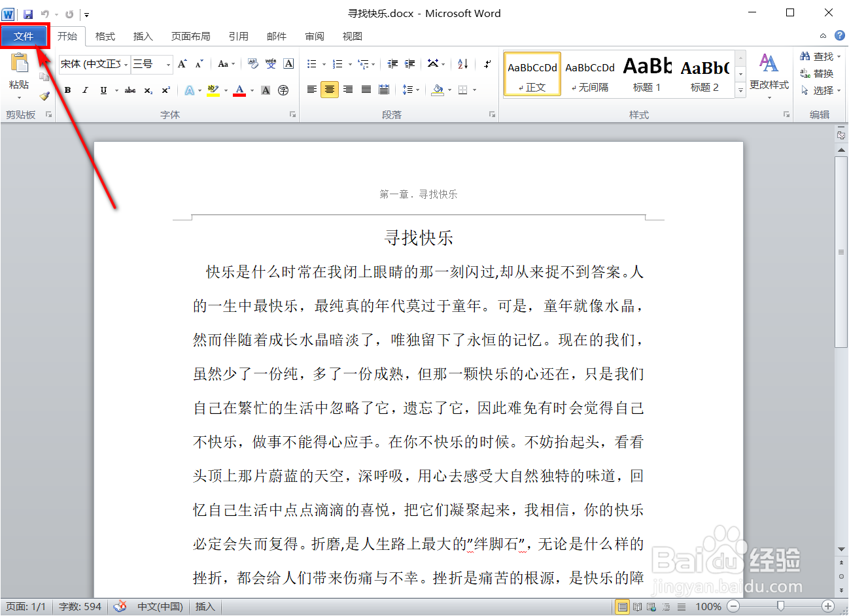Switch view using the Web Layout status icon
Screen dimensions: 849x616
point(651,606)
